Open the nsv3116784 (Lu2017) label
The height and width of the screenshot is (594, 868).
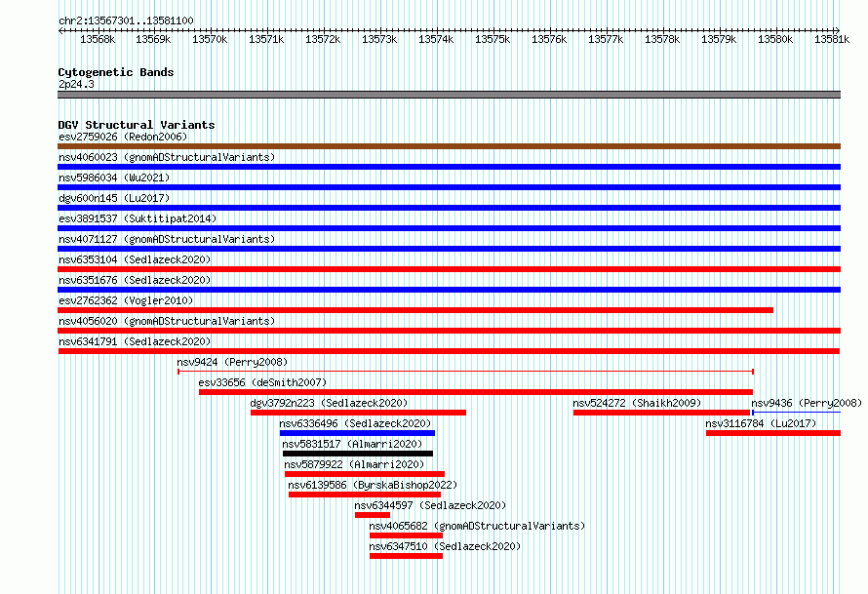click(x=761, y=423)
